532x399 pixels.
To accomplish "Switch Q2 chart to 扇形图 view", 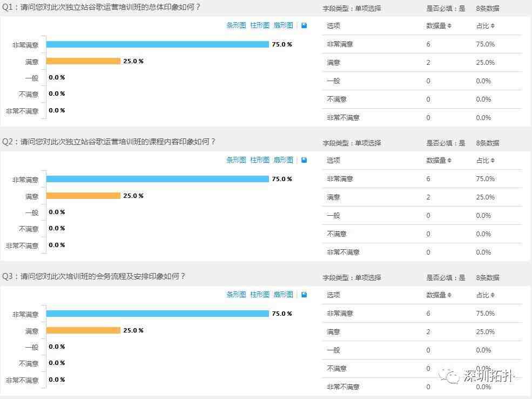I will (x=284, y=160).
